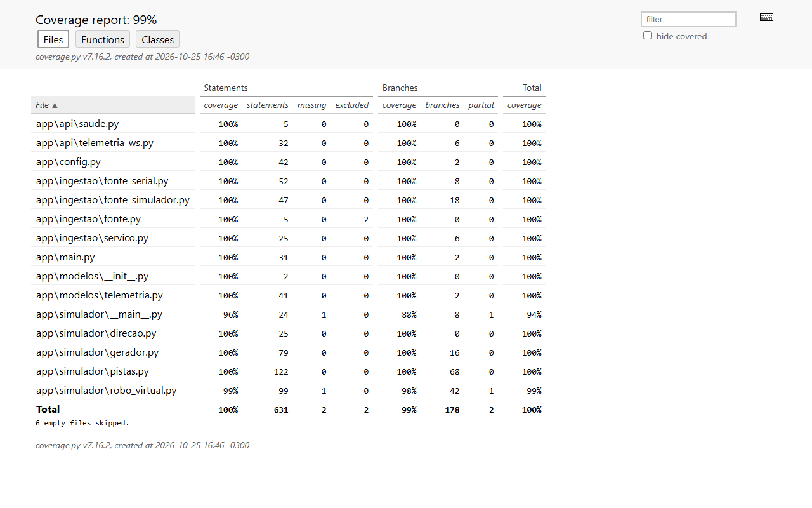Sort by partial column header

pos(481,105)
